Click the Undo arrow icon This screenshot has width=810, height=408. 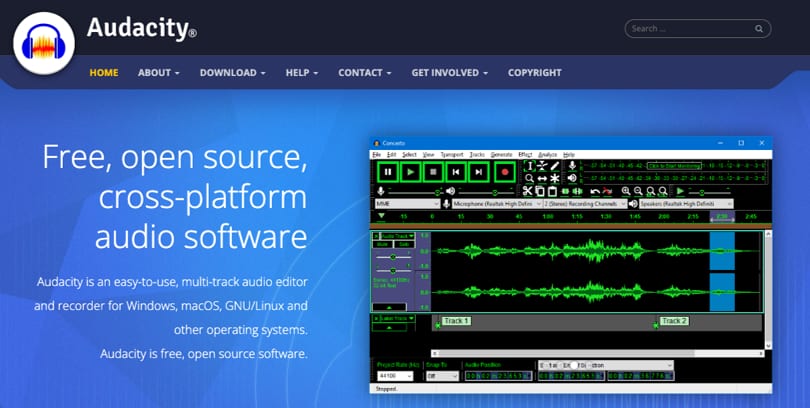click(595, 191)
